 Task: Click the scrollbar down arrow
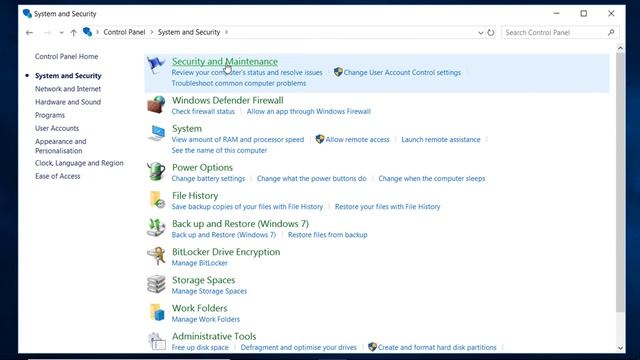click(x=620, y=348)
